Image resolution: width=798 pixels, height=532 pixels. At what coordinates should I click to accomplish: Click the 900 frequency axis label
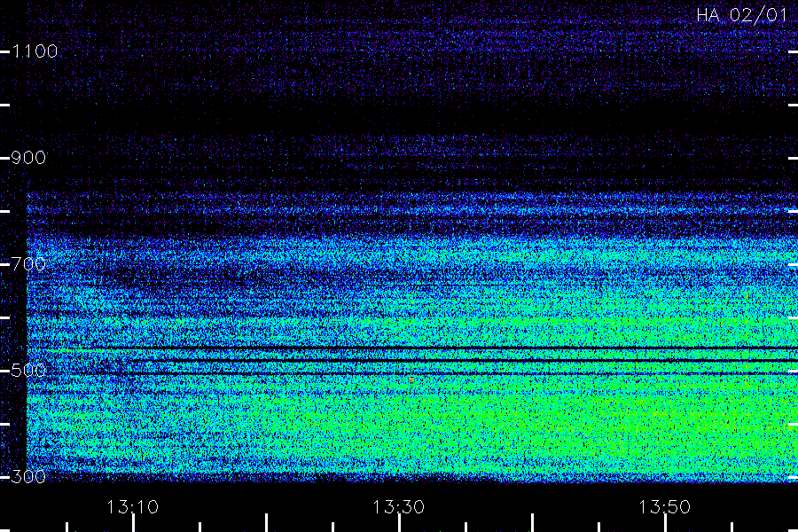tap(28, 158)
